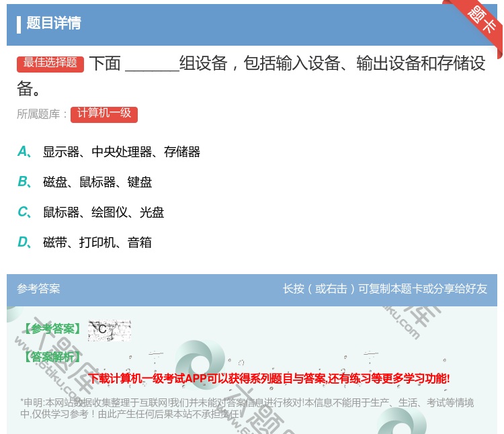504x434 pixels.
Task: Click the 长按（或右击）可复制本题卡 hint text
Action: tap(385, 288)
